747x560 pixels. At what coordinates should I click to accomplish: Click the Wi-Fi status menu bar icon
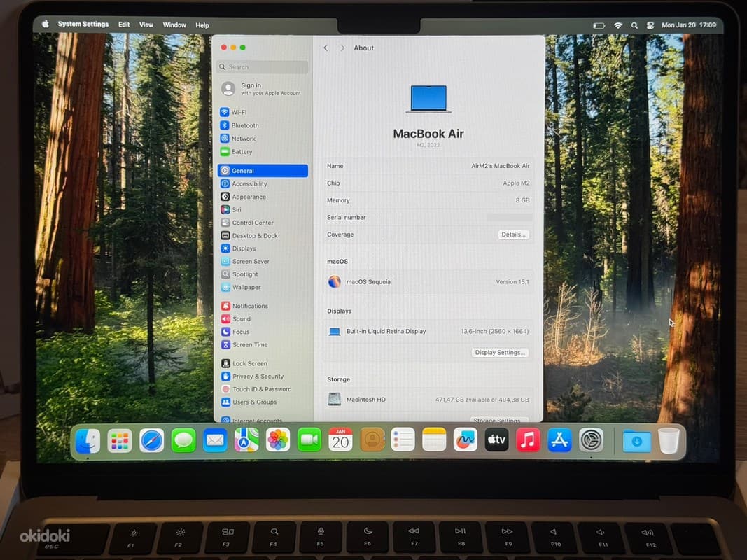(618, 26)
